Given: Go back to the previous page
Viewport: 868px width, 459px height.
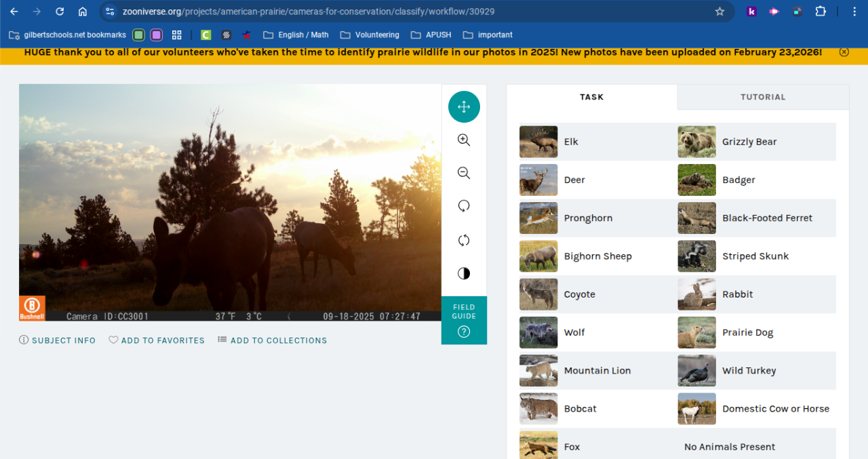Looking at the screenshot, I should pyautogui.click(x=14, y=12).
